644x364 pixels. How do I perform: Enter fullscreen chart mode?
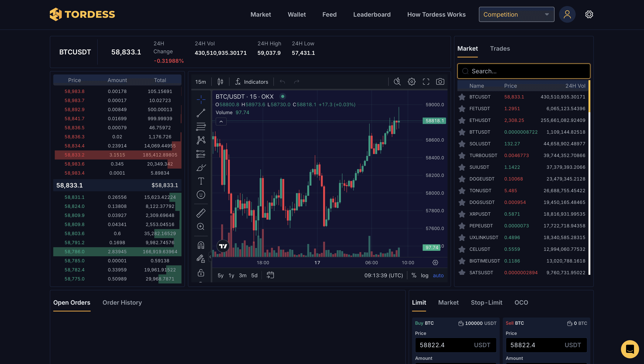[426, 82]
